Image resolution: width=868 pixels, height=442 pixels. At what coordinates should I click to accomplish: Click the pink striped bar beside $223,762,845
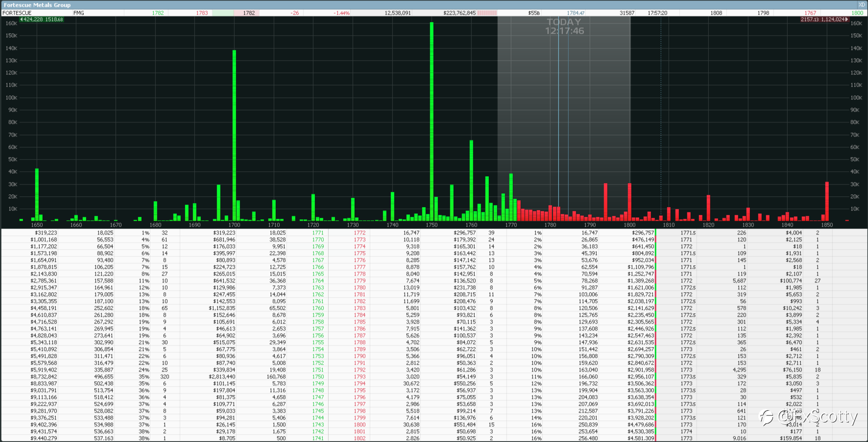[x=487, y=13]
